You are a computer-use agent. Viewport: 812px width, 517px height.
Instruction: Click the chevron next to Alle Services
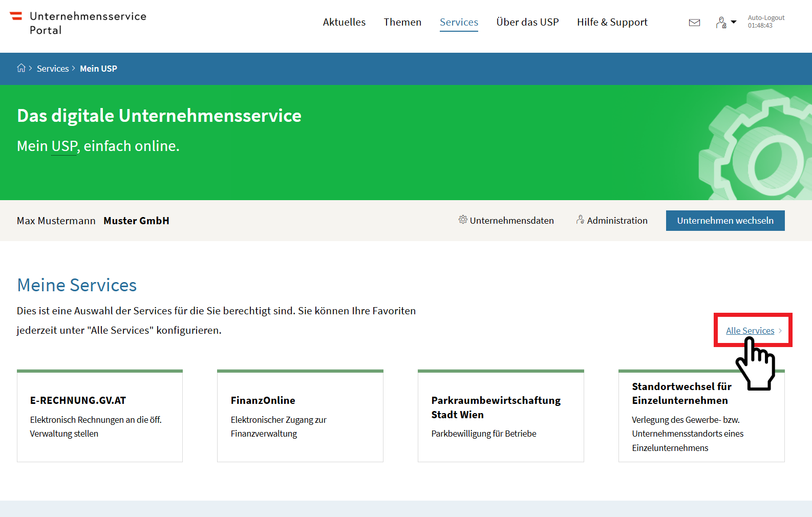pos(780,331)
